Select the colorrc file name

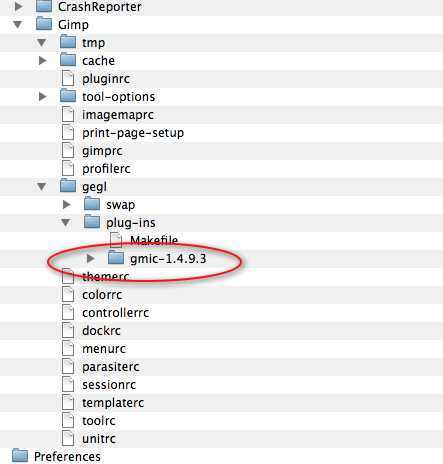pyautogui.click(x=102, y=295)
